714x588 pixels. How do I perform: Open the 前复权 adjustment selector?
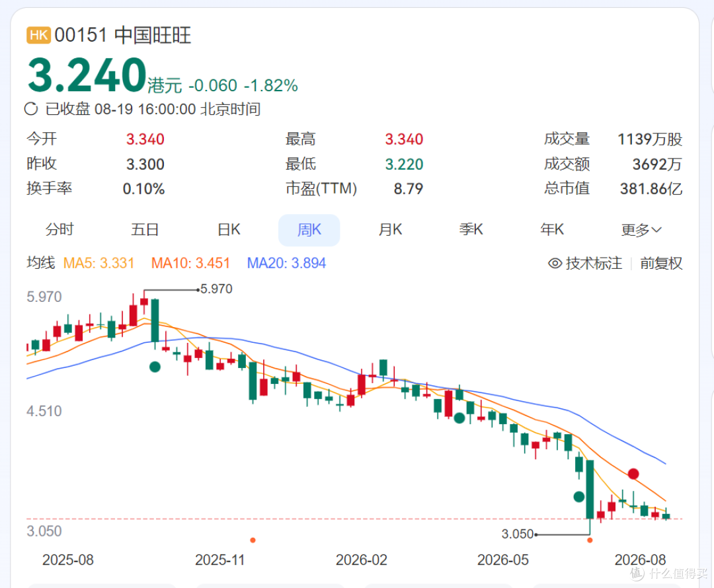[x=661, y=263]
